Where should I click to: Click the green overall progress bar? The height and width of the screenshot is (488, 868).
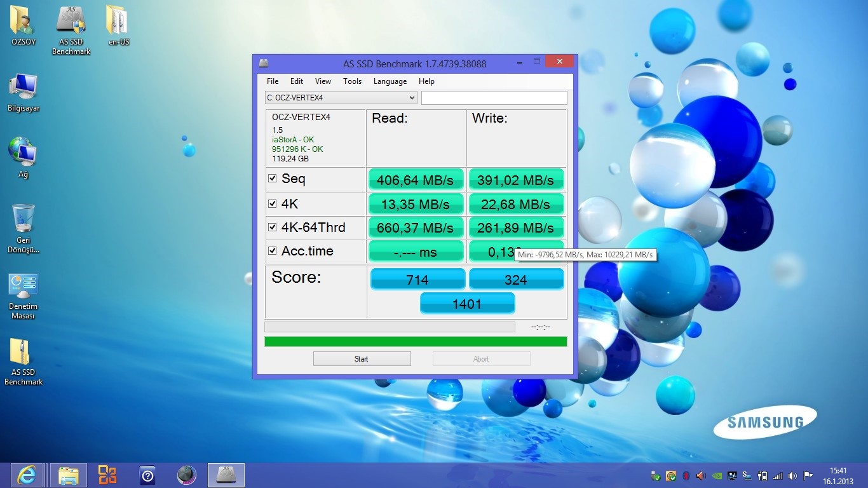(416, 342)
